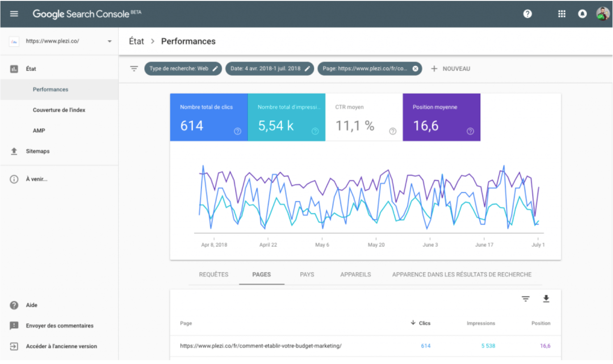Toggle the CTR moyen metric
Screen dimensions: 613x364
coord(364,117)
